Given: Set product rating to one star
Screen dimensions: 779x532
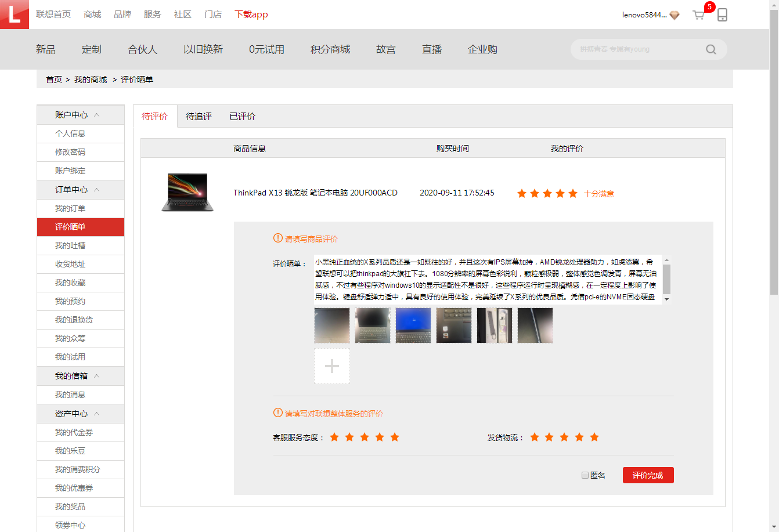Looking at the screenshot, I should click(x=522, y=193).
